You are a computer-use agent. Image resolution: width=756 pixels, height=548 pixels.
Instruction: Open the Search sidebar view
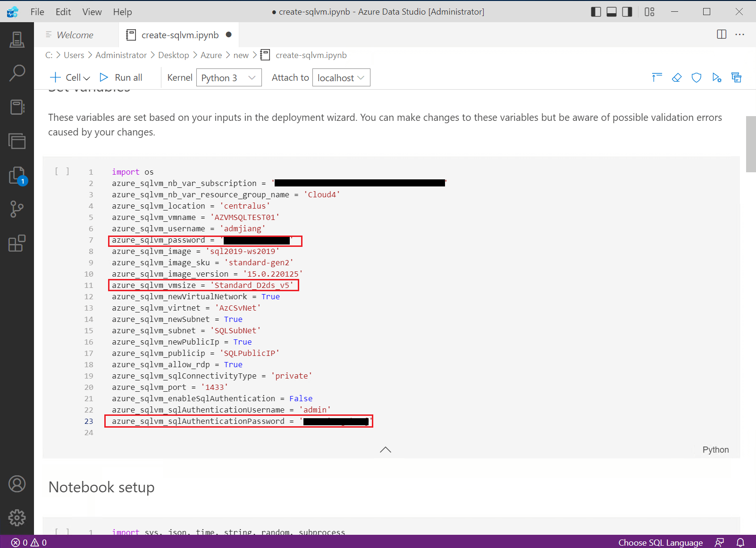click(x=17, y=73)
